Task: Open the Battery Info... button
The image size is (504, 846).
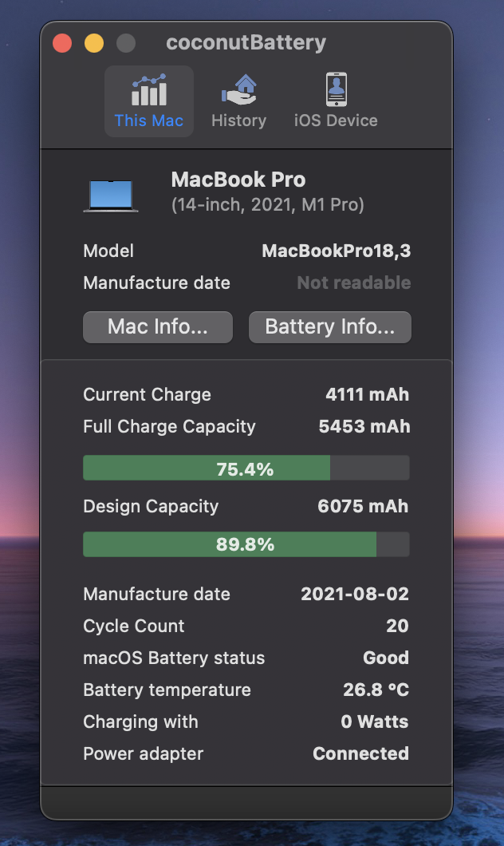Action: point(330,327)
